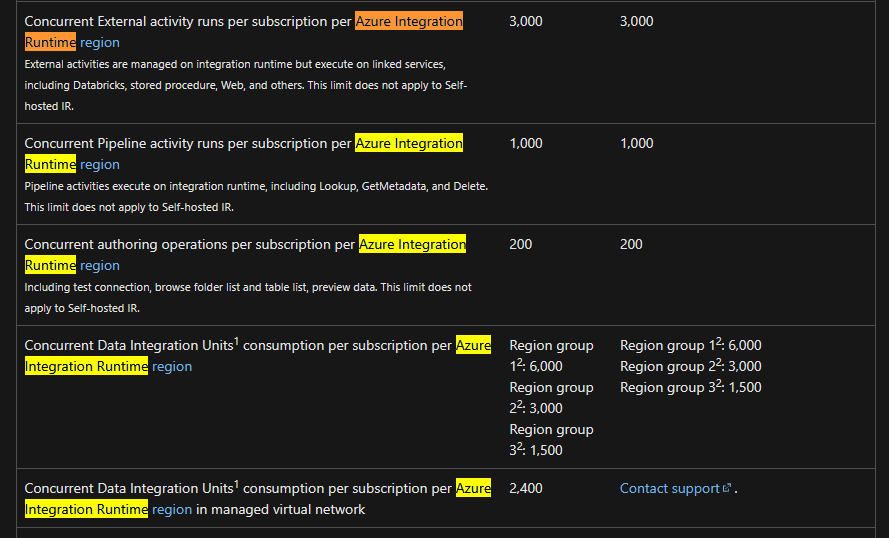The height and width of the screenshot is (538, 889).
Task: Click yellow 'Azure Integration' highlight in Pipeline row
Action: click(409, 143)
